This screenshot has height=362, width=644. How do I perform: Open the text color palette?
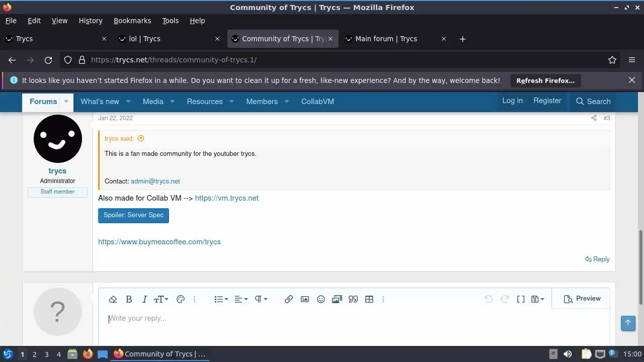pos(181,299)
